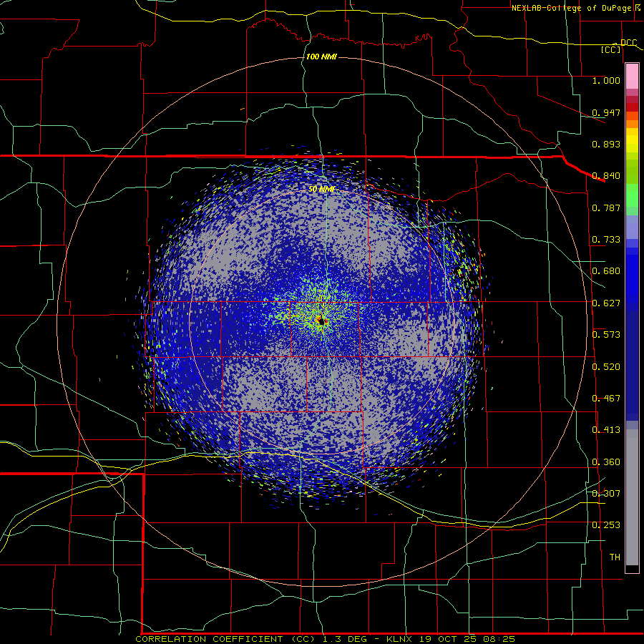Click the 0.520 scale label
This screenshot has width=644, height=644.
606,367
